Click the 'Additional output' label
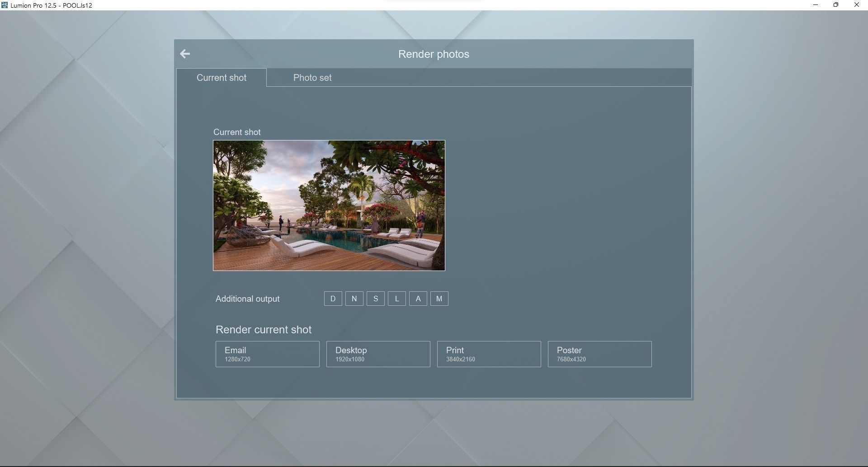The height and width of the screenshot is (467, 868). [x=248, y=299]
